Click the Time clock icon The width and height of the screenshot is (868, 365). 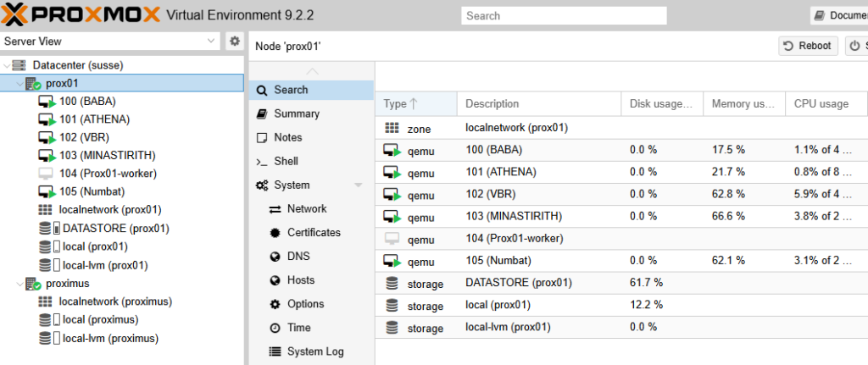point(275,328)
